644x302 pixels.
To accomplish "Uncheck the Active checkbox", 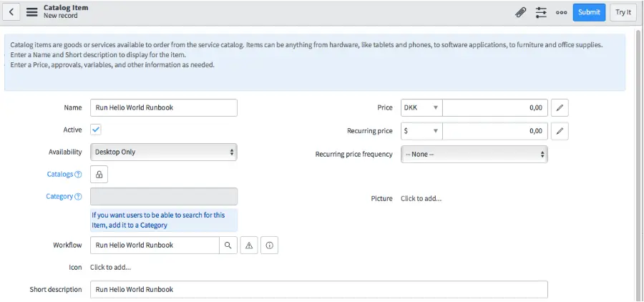I will 96,130.
